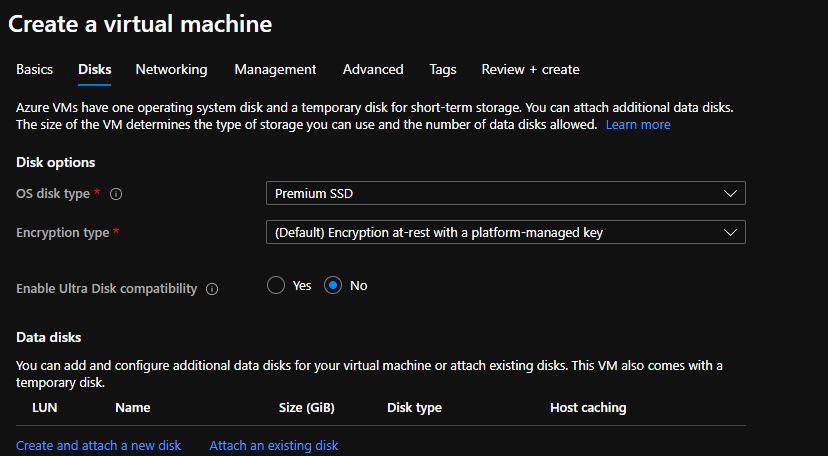Click info icon next to Ultra Disk compatibility
This screenshot has width=828, height=456.
click(212, 289)
